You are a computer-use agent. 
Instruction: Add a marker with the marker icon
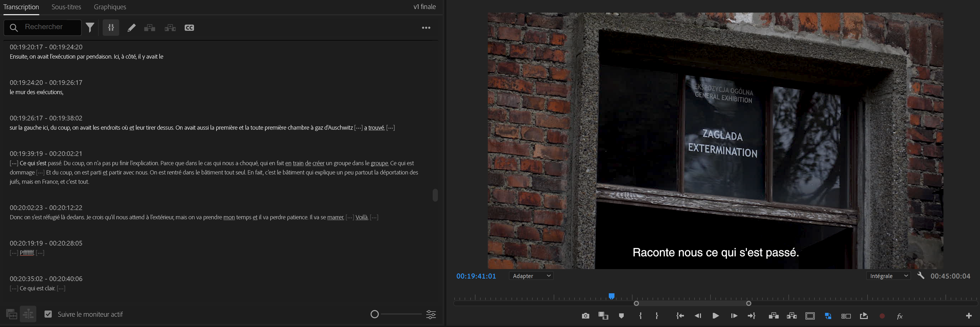621,316
